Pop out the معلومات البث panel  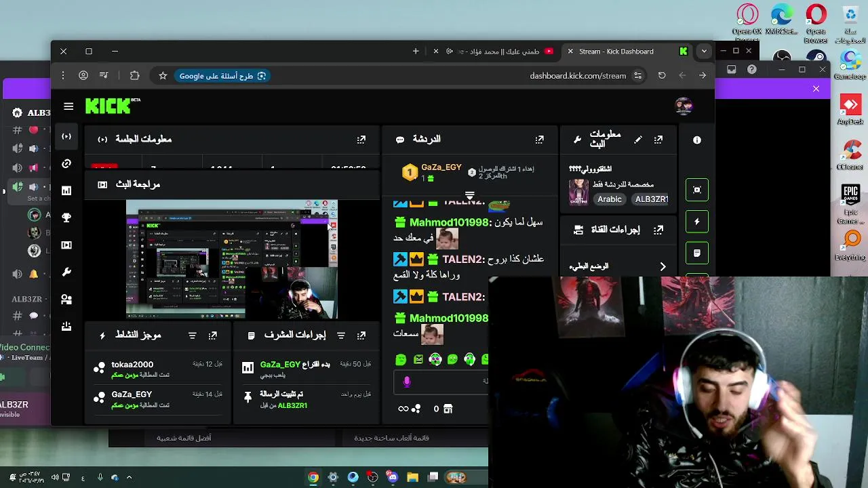[x=658, y=140]
